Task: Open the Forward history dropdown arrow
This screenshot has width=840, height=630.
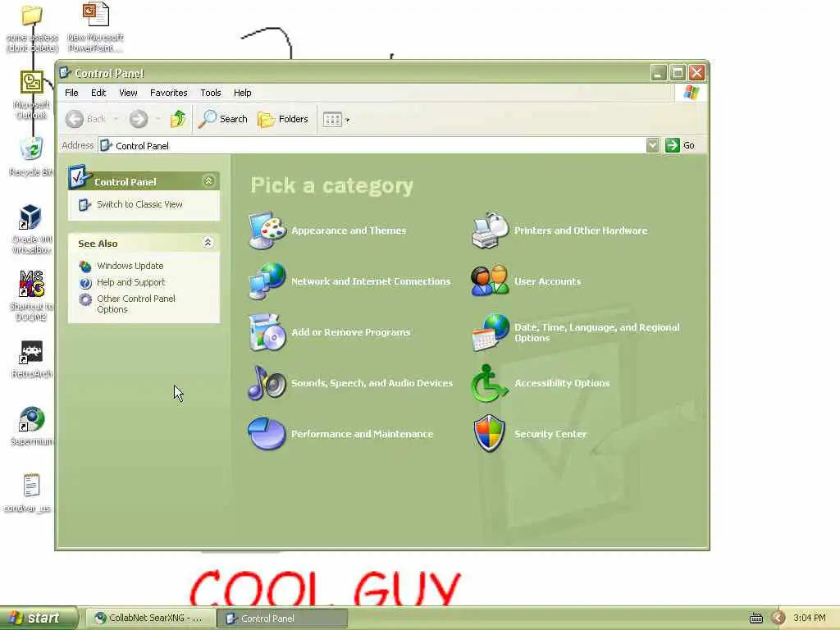Action: pos(158,119)
